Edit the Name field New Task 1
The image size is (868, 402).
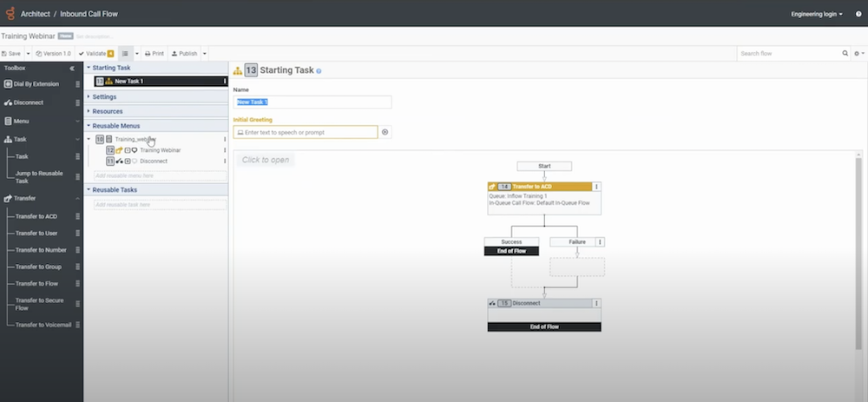pyautogui.click(x=312, y=102)
